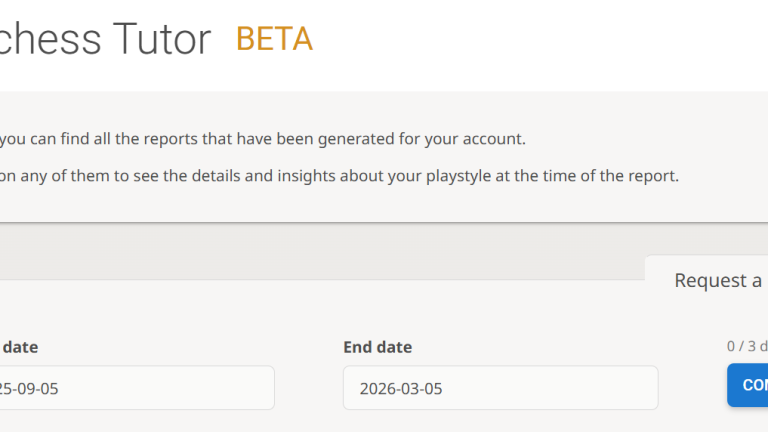Click the sentence about reports generated

pyautogui.click(x=262, y=139)
